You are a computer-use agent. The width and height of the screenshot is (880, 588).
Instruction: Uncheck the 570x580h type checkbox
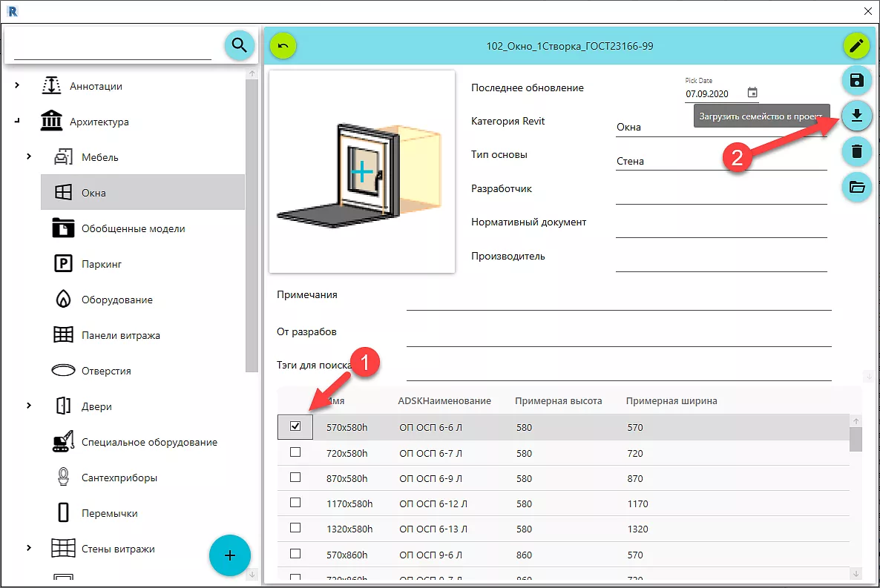[295, 426]
